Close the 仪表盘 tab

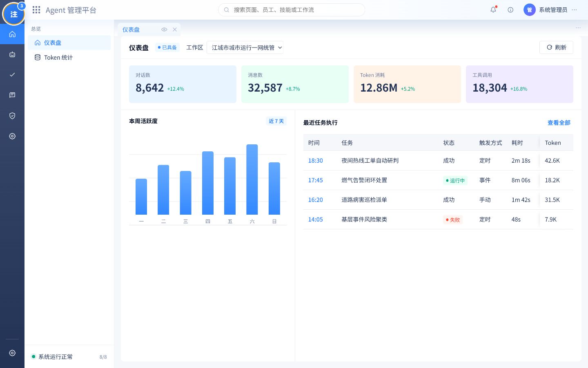click(x=175, y=29)
